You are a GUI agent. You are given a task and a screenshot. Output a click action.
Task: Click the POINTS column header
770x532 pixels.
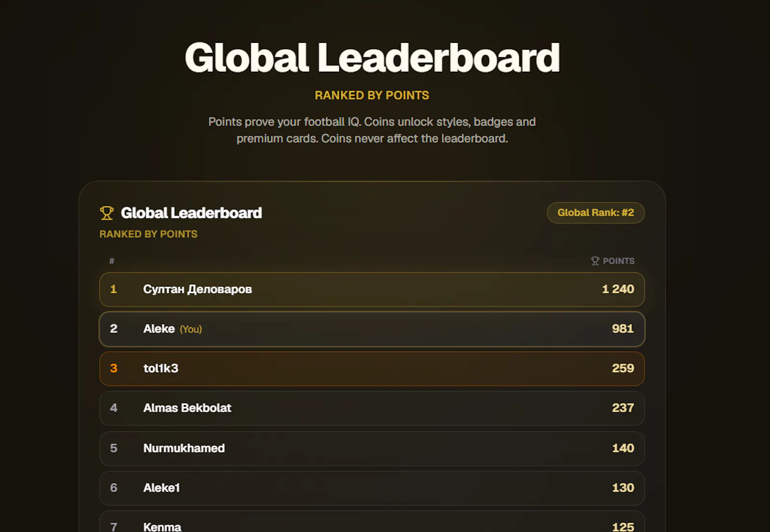click(x=618, y=261)
